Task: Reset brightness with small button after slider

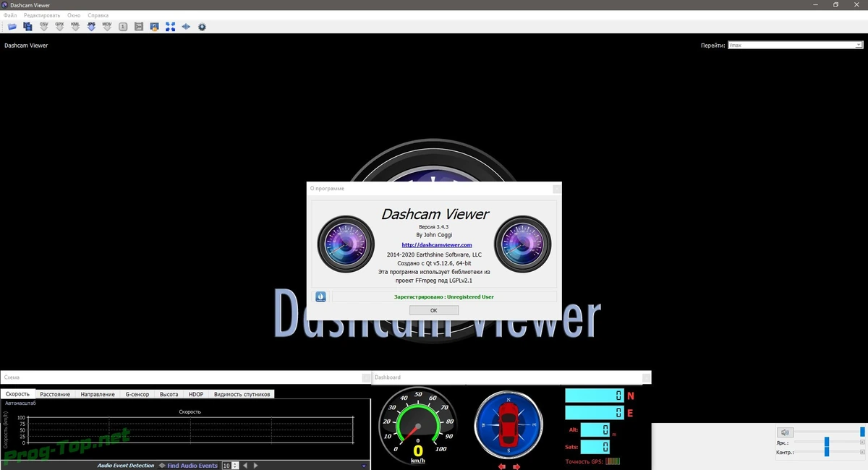Action: (862, 442)
